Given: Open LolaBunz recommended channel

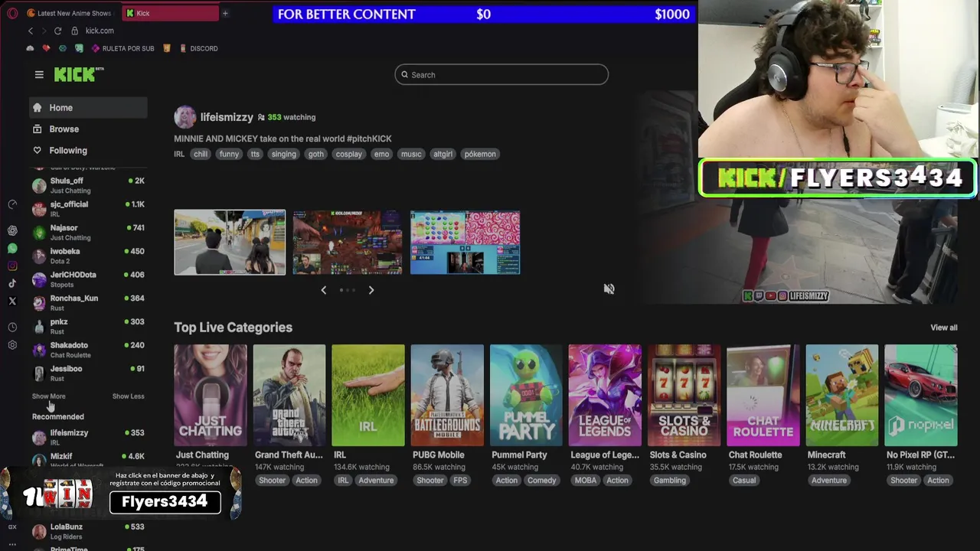Looking at the screenshot, I should click(88, 531).
